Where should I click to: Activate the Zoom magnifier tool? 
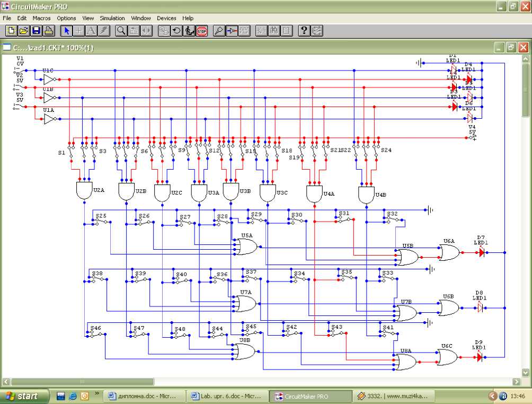pos(121,31)
